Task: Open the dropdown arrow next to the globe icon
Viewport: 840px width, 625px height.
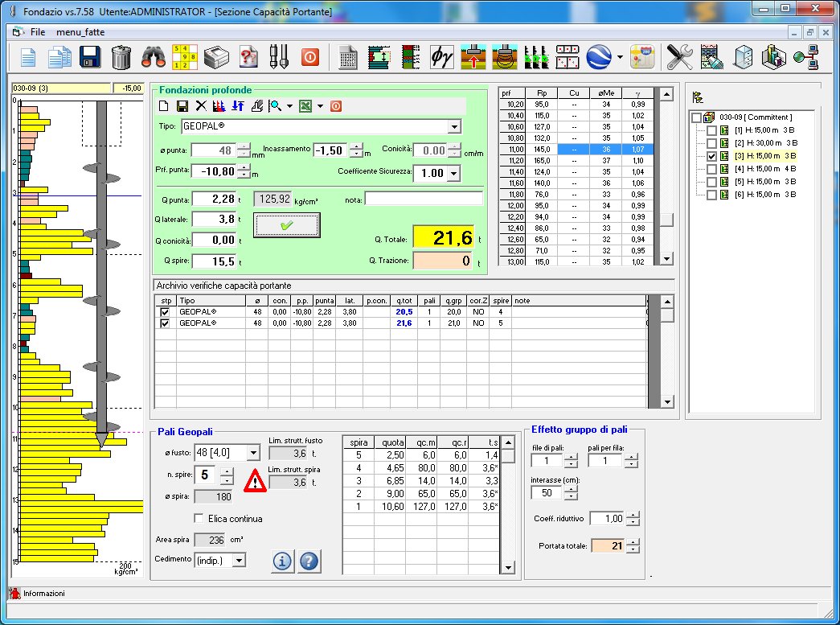Action: point(620,57)
